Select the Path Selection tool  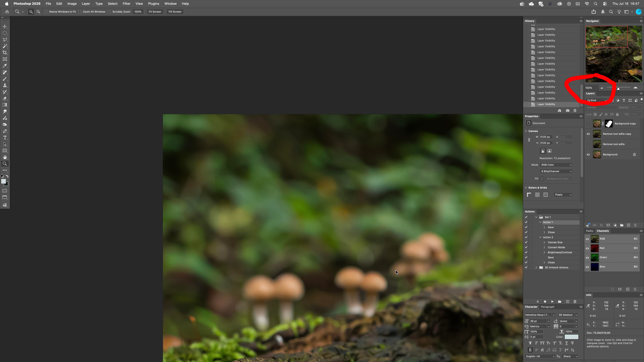tap(5, 144)
